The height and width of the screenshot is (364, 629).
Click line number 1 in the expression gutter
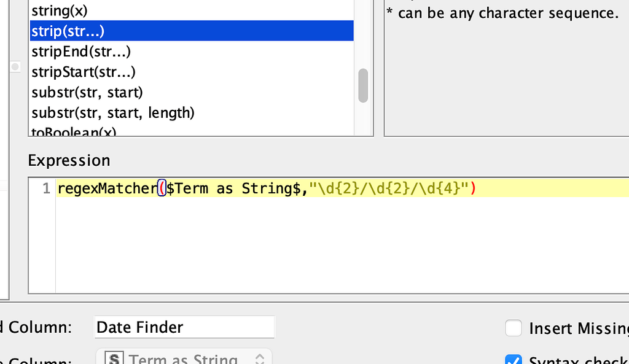click(x=45, y=188)
